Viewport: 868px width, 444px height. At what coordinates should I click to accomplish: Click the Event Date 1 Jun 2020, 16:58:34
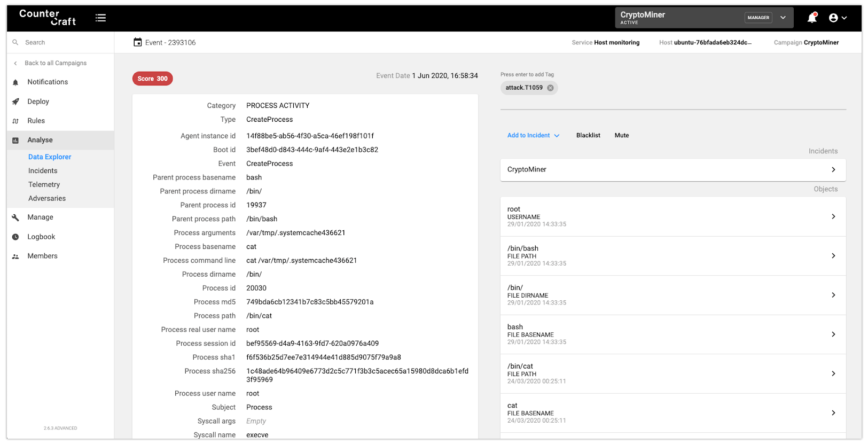point(445,76)
